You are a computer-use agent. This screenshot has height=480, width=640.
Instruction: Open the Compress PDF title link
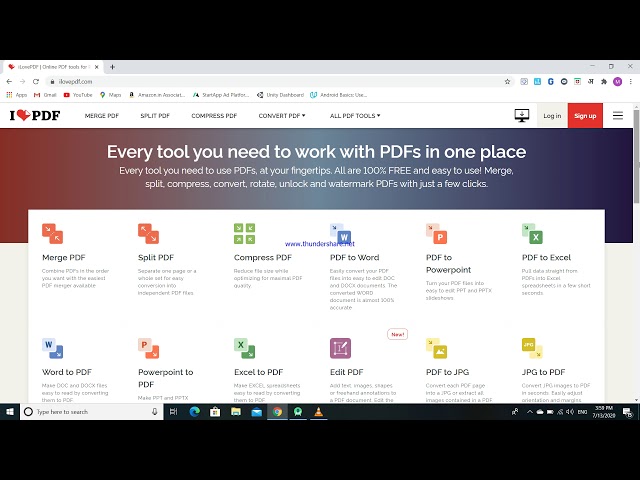click(x=263, y=258)
